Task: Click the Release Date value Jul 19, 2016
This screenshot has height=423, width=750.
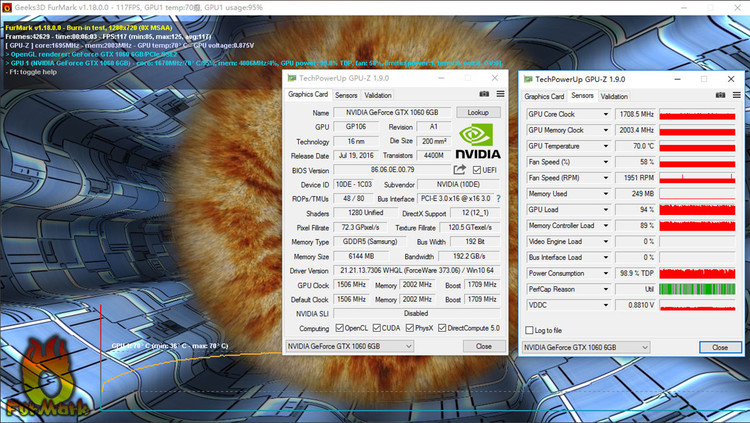Action: click(356, 156)
